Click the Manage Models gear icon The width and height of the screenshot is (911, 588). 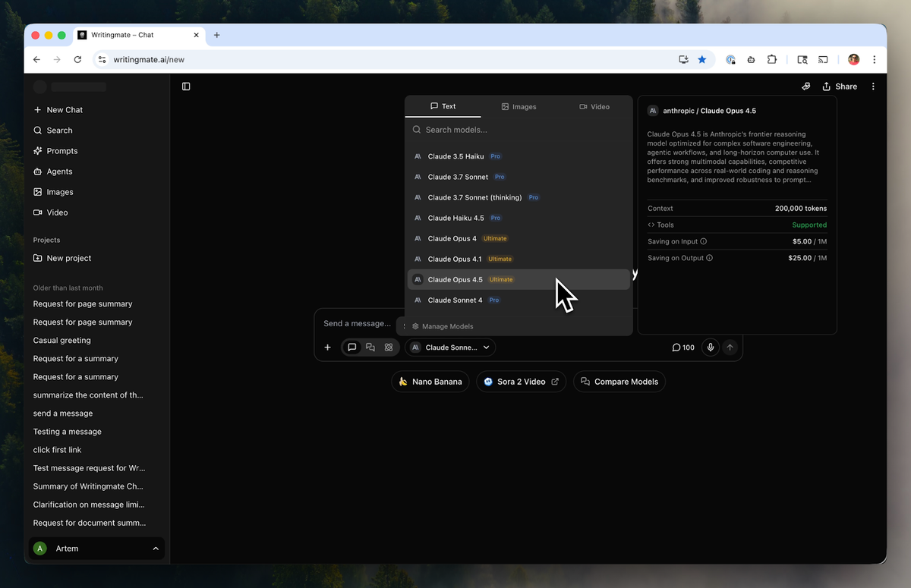tap(415, 326)
